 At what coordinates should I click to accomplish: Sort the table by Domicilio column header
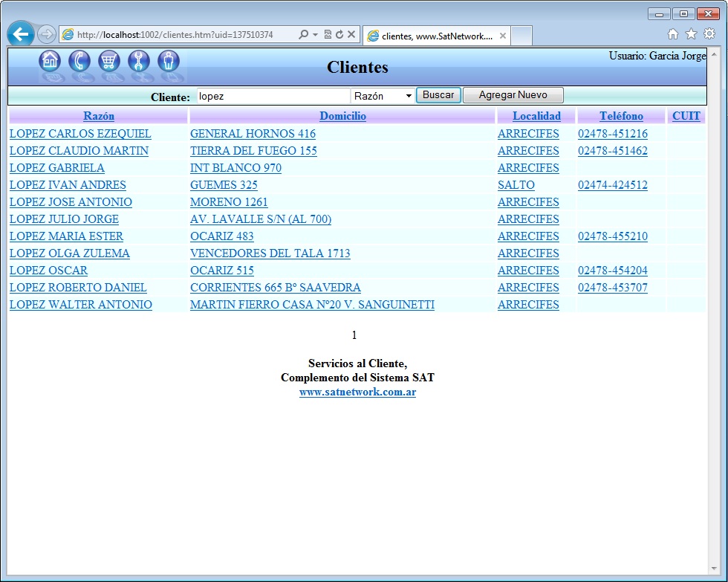click(342, 116)
